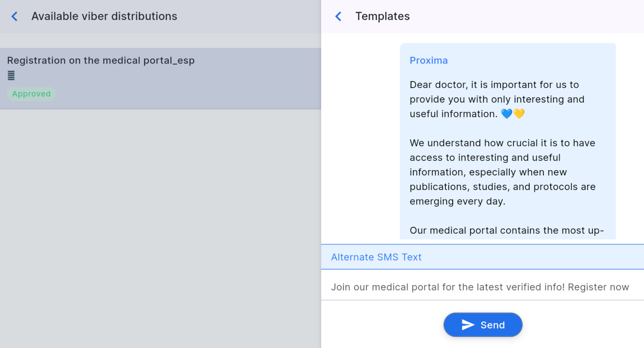Open Registration on the medical portal_esp distribution
This screenshot has width=644, height=348.
pyautogui.click(x=101, y=60)
